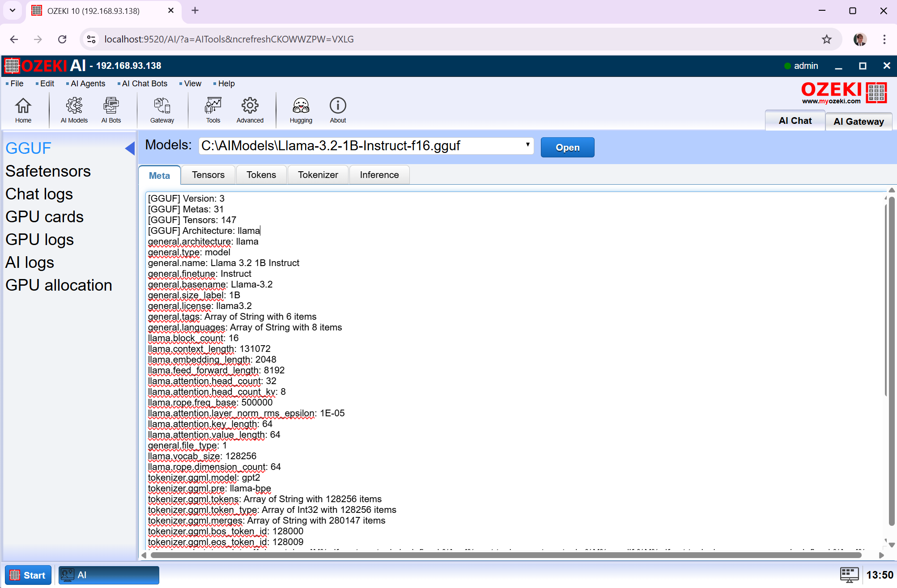The width and height of the screenshot is (897, 588).
Task: Open the AI Models toolbar icon
Action: [x=74, y=110]
